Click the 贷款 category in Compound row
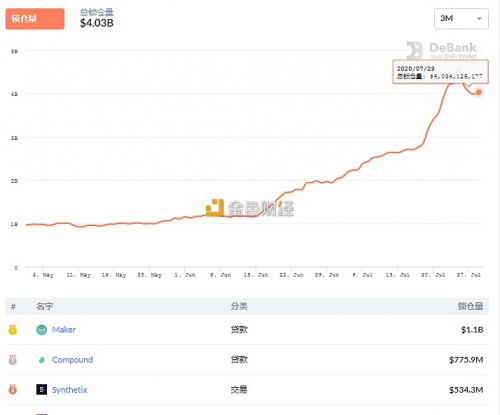Screen dimensions: 500x415 click(239, 360)
